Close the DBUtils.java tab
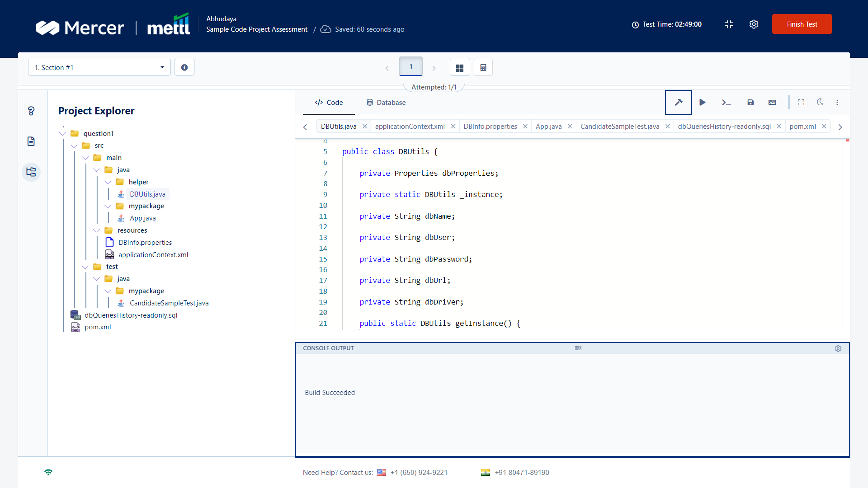 365,126
